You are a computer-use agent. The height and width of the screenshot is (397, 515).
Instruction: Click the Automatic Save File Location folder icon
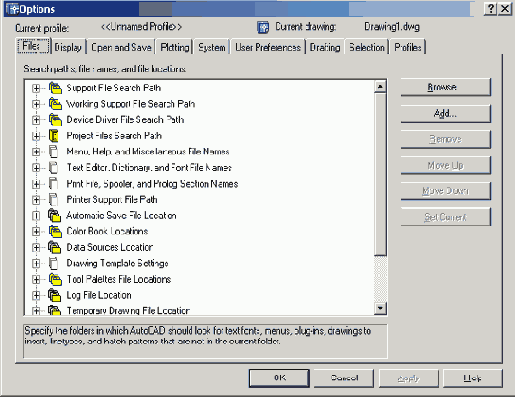coord(55,216)
